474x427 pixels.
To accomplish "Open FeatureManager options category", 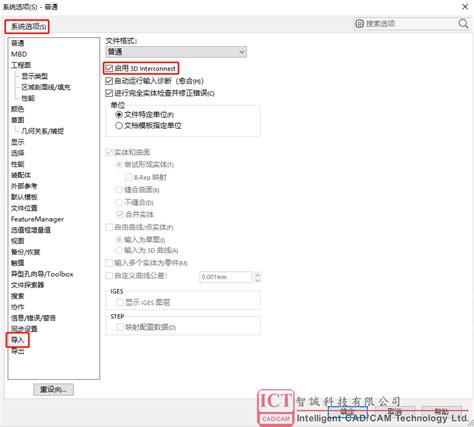I will click(37, 219).
